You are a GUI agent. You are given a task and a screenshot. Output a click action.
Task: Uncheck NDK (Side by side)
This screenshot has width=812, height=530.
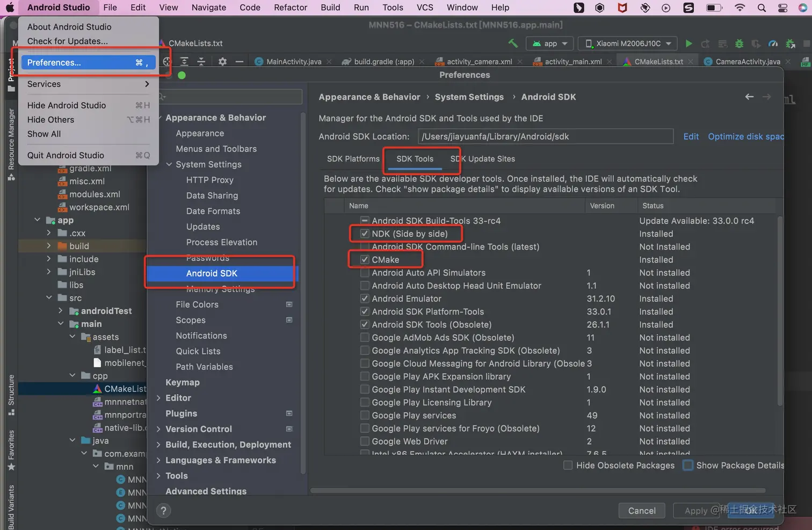click(365, 234)
